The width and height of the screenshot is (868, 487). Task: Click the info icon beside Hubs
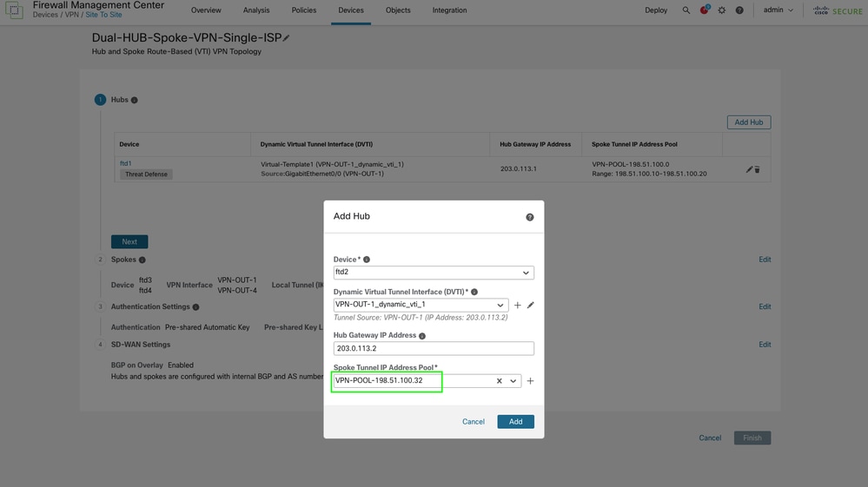(134, 100)
